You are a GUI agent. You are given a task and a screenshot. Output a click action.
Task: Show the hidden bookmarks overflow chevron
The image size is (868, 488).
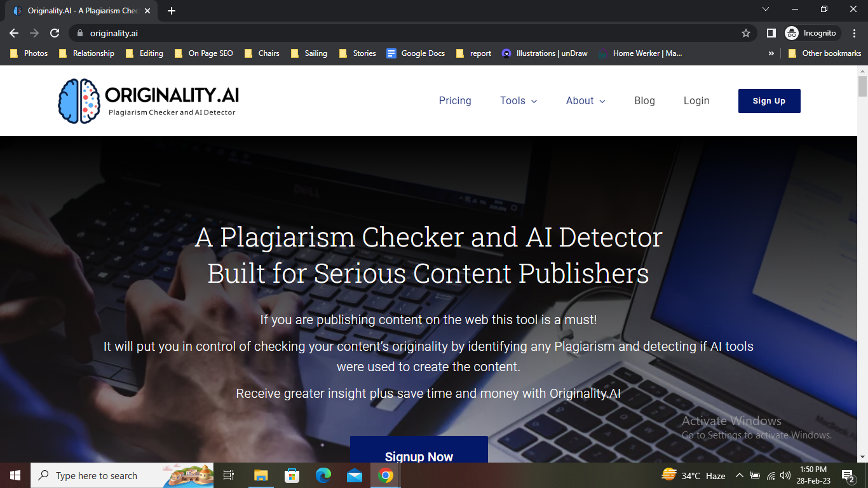pyautogui.click(x=771, y=53)
